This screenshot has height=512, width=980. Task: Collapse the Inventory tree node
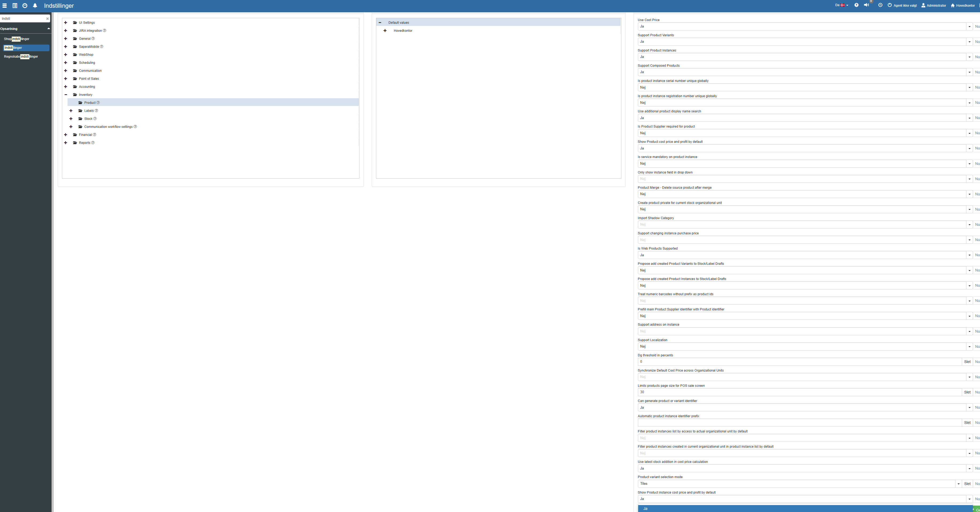tap(65, 95)
